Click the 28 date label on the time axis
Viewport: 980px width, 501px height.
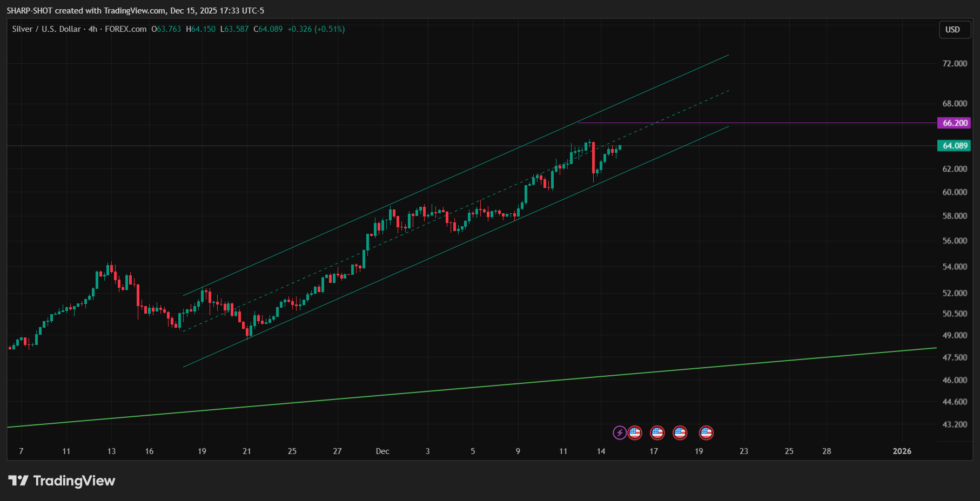827,451
